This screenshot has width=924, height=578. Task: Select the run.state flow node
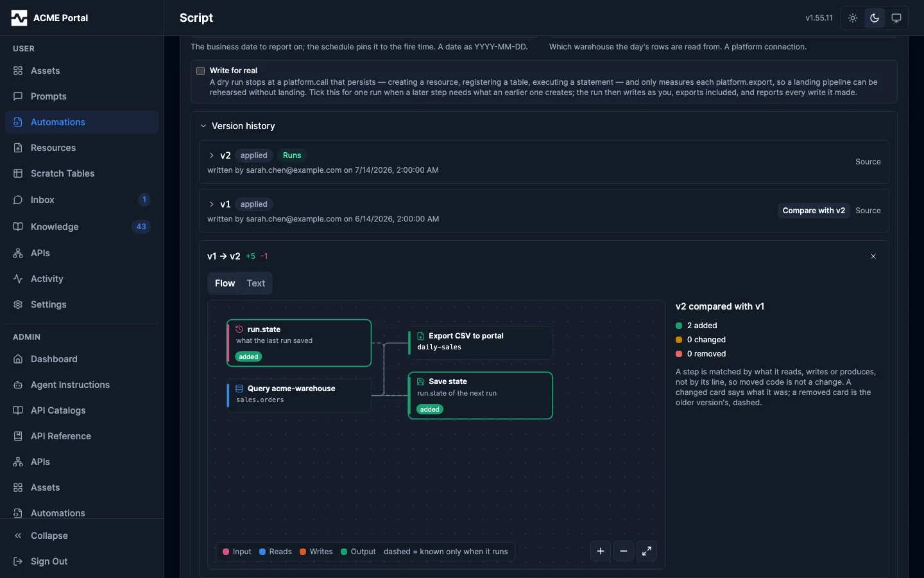point(299,343)
